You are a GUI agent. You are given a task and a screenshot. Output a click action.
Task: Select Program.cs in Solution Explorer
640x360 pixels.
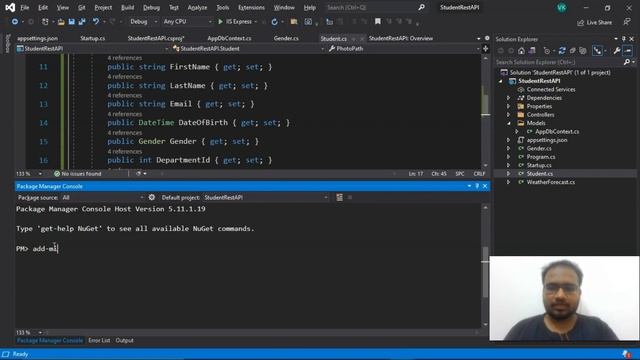tap(540, 157)
